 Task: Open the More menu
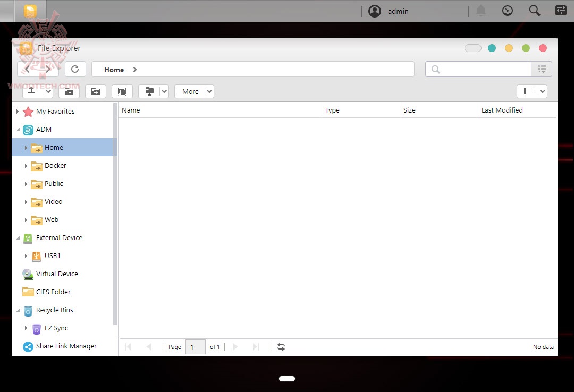pyautogui.click(x=190, y=91)
